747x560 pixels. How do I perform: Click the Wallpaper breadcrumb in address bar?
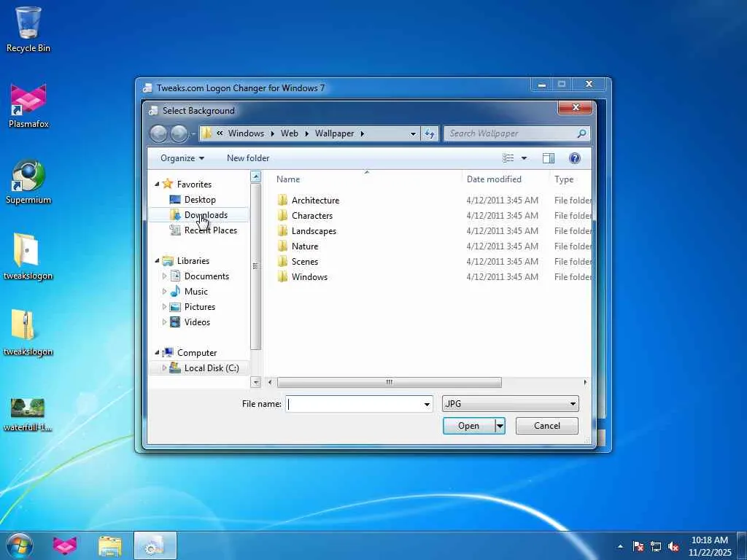pos(334,134)
